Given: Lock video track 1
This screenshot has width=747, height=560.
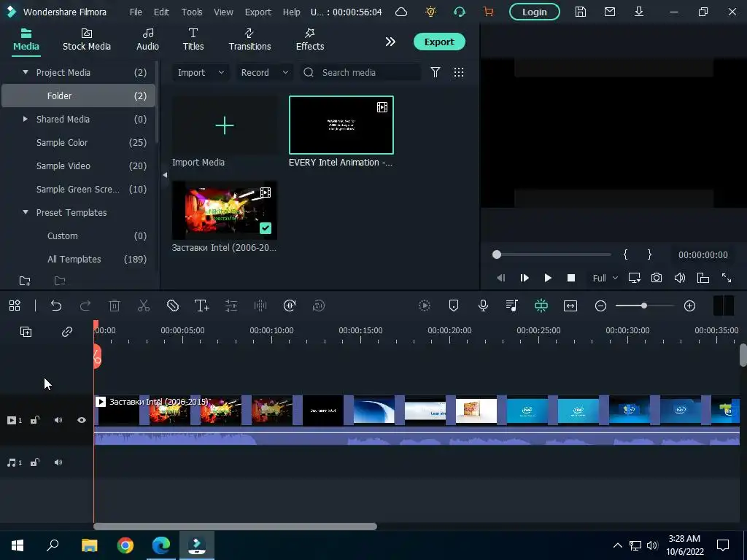Looking at the screenshot, I should pyautogui.click(x=35, y=420).
